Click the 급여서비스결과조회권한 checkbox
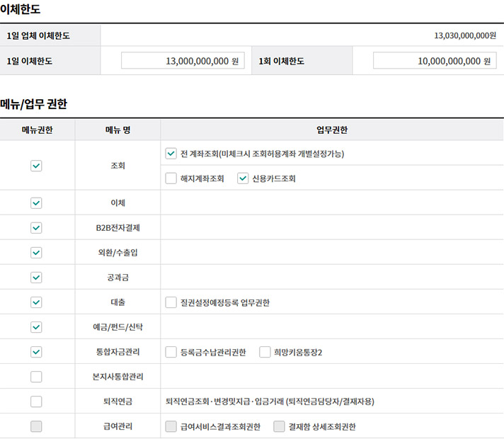 click(x=171, y=426)
